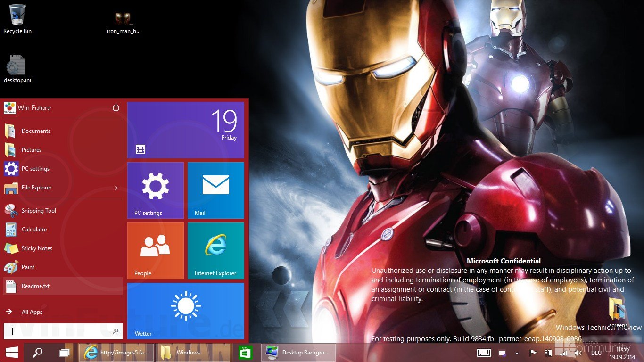
Task: Open Pictures from the Start menu list
Action: point(63,150)
